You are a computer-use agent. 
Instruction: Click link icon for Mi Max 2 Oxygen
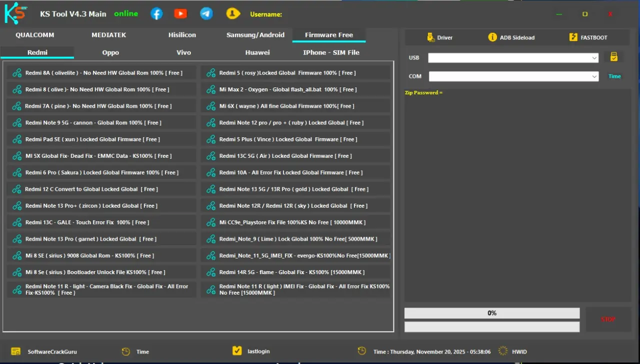(x=211, y=90)
